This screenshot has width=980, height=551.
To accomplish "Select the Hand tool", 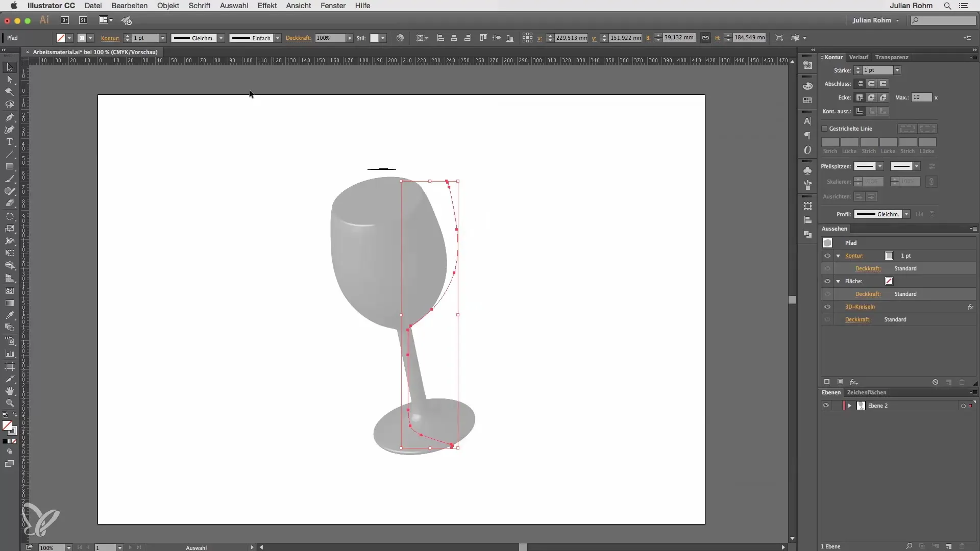I will click(9, 391).
